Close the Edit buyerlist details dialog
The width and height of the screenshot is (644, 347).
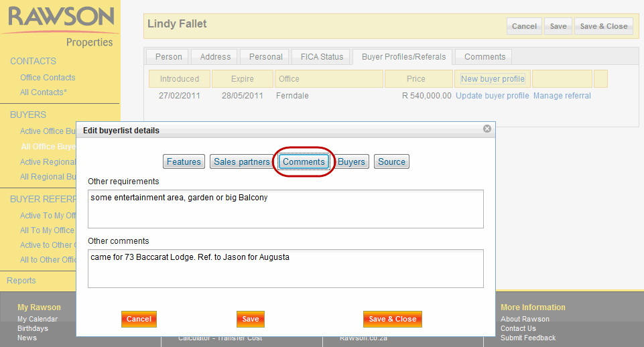(x=487, y=129)
